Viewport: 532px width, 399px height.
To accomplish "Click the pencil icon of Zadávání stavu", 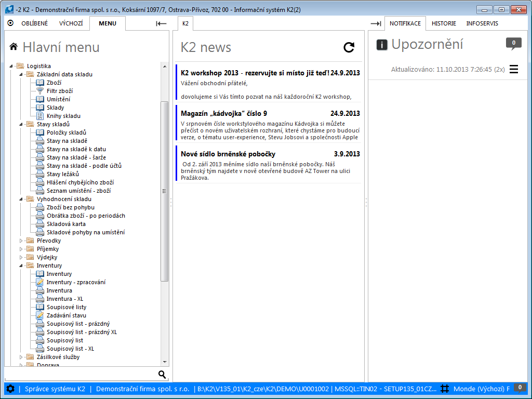I will [x=40, y=315].
